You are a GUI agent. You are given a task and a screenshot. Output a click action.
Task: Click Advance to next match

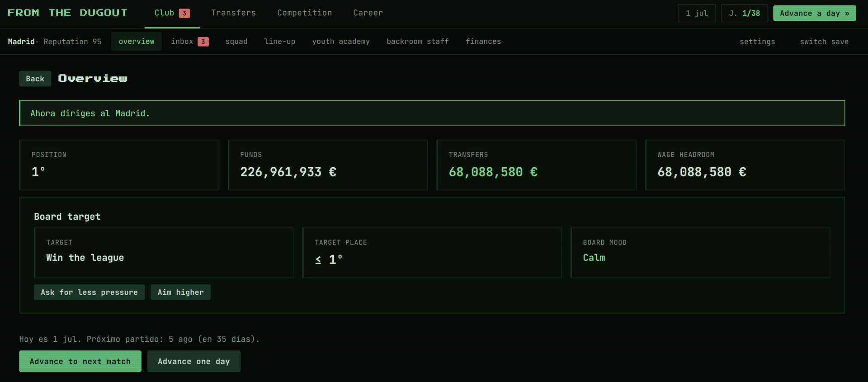point(80,361)
